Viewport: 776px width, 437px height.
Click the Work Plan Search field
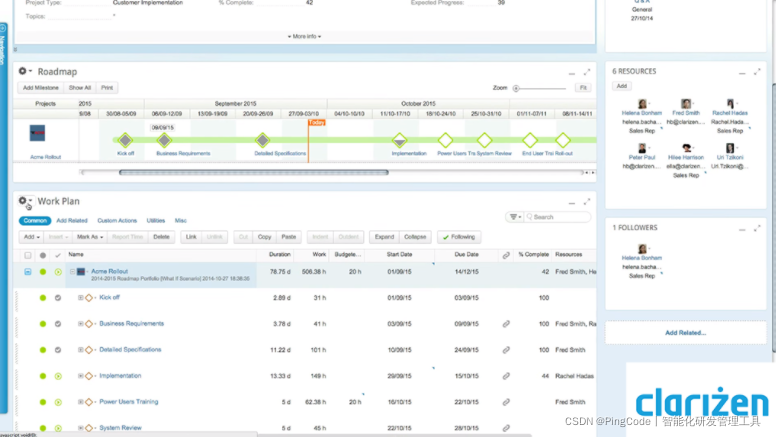tap(558, 217)
